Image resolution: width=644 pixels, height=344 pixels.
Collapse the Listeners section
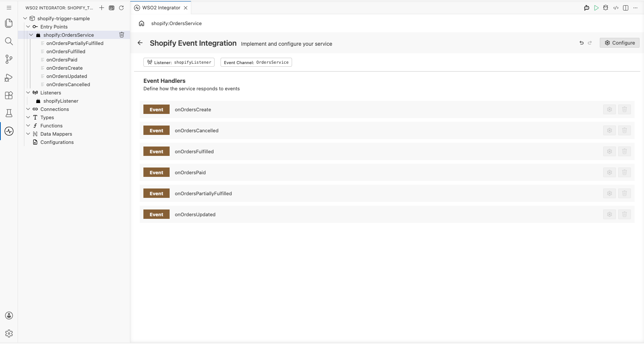tap(28, 93)
